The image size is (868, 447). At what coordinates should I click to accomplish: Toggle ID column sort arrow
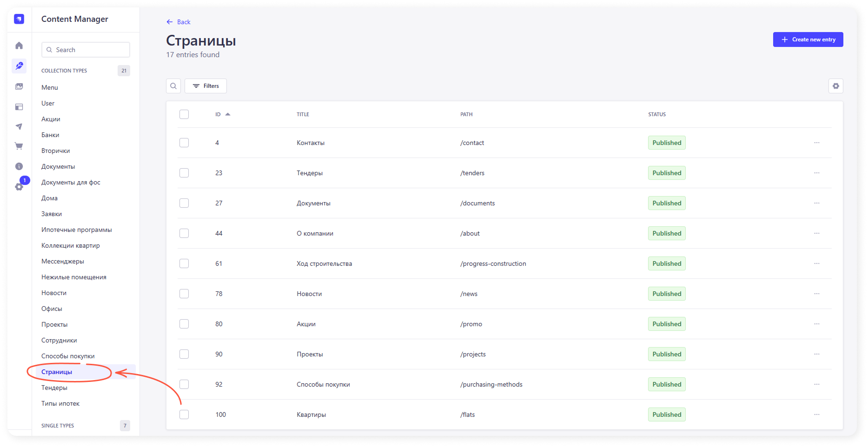228,114
